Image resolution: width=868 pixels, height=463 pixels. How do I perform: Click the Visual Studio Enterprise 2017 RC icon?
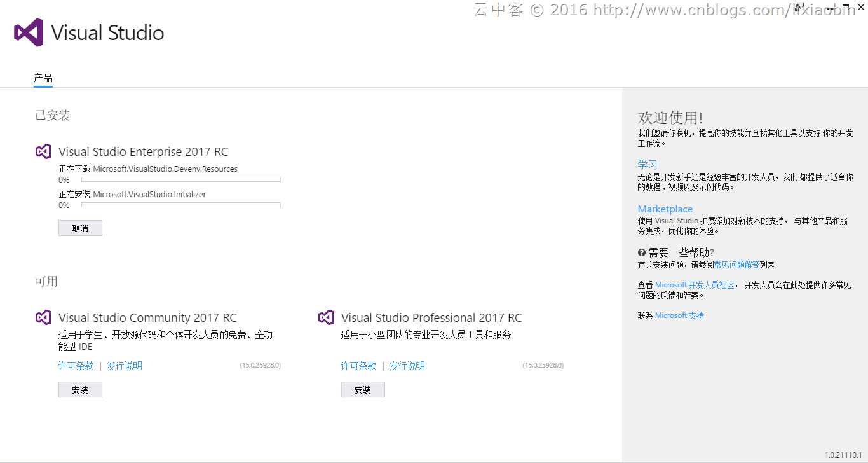(43, 151)
